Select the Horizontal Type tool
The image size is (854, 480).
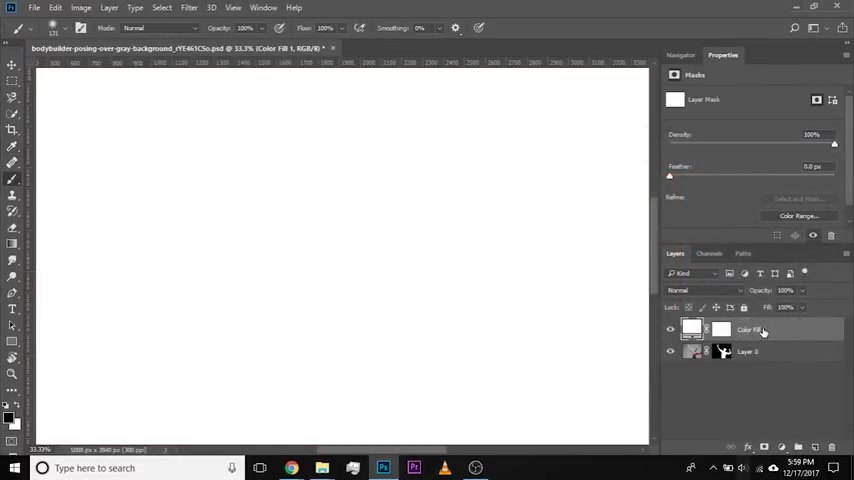pos(11,309)
